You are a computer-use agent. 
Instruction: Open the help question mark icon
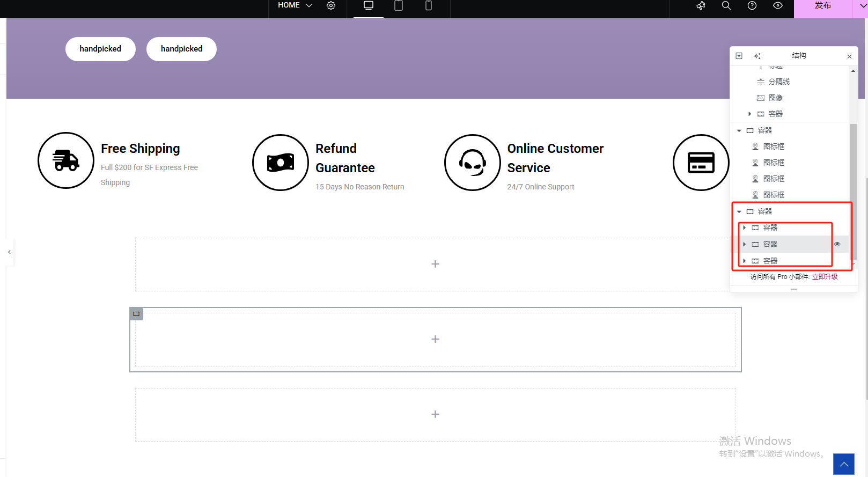752,5
